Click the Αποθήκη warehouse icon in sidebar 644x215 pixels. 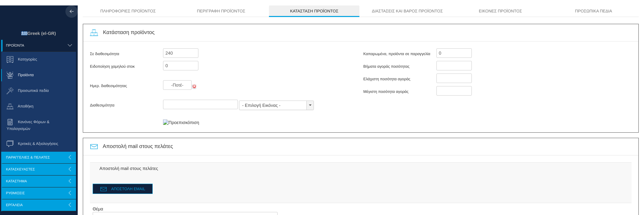tap(10, 106)
